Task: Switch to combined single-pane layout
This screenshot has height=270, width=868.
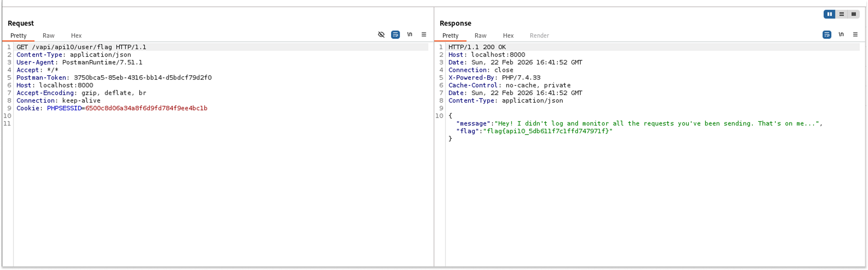Action: [854, 14]
